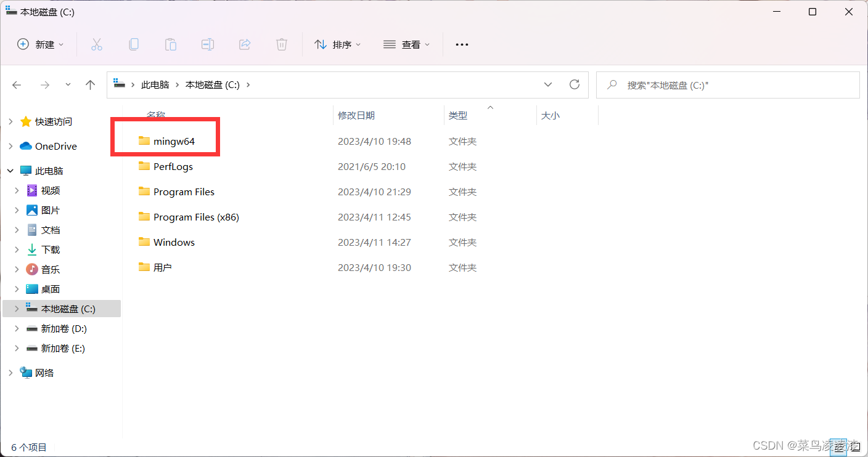
Task: Go up one folder level arrow
Action: 91,85
